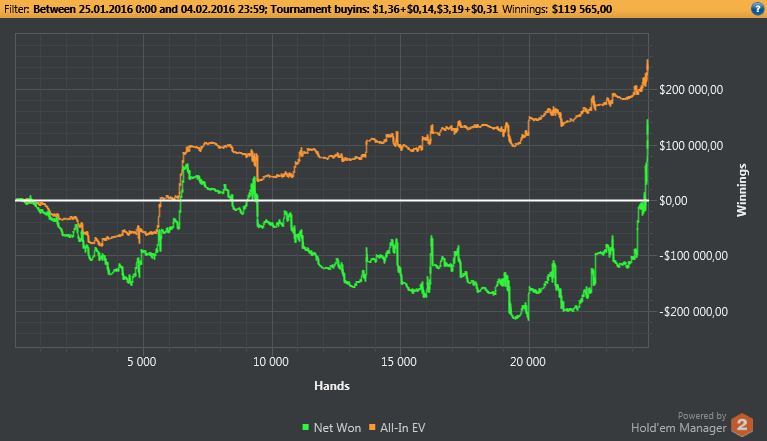Image resolution: width=767 pixels, height=441 pixels.
Task: Click the -$100 000,00 axis label
Action: [693, 256]
